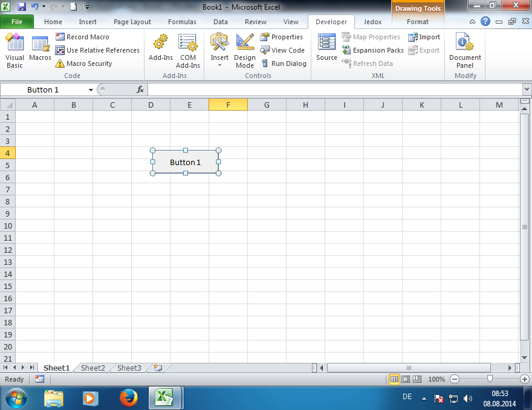532x410 pixels.
Task: Click the 100% zoom level
Action: (x=436, y=379)
